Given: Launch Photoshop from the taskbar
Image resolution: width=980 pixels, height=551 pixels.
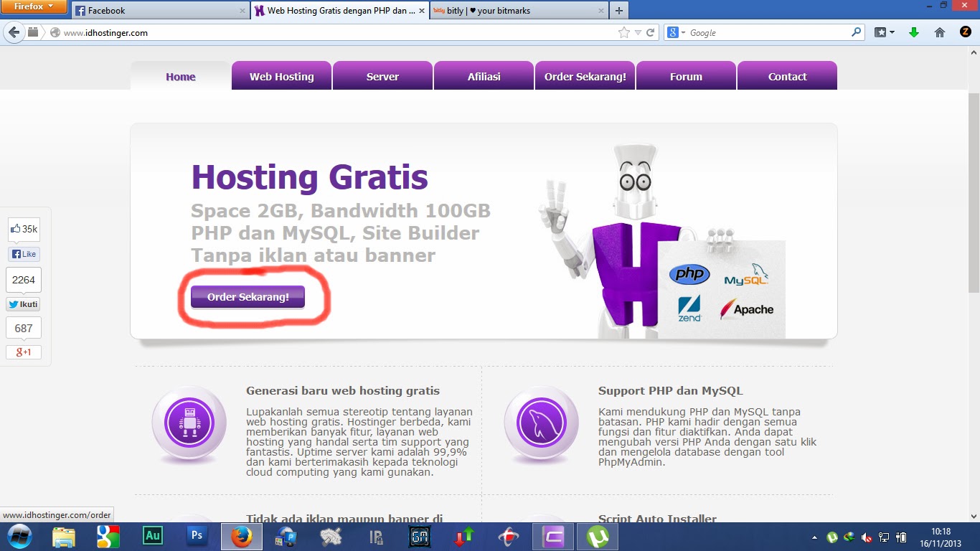Looking at the screenshot, I should point(197,537).
